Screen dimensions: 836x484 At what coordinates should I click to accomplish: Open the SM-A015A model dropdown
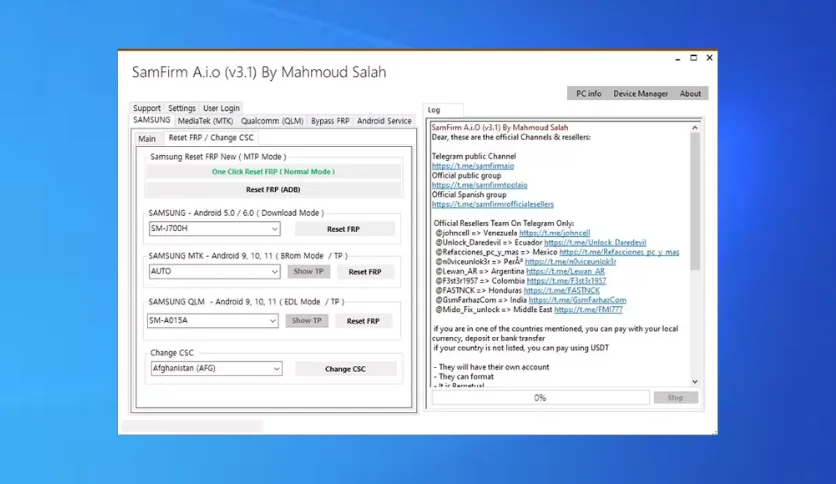(213, 320)
